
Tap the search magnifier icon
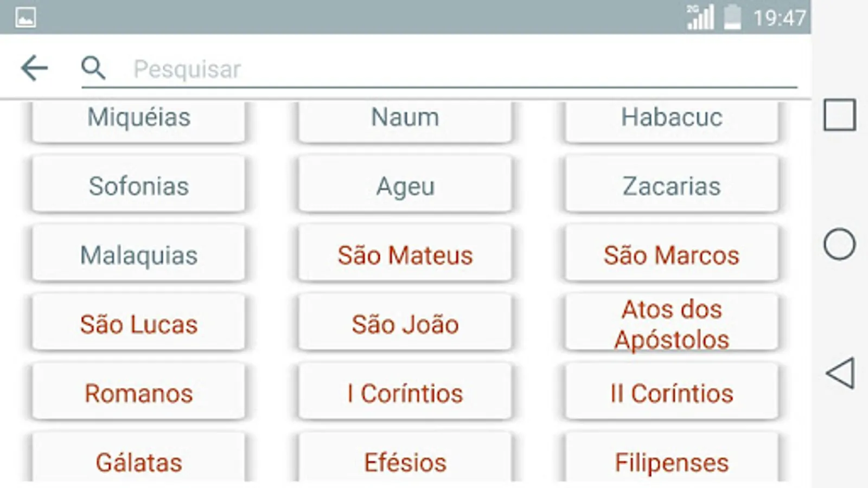(93, 68)
